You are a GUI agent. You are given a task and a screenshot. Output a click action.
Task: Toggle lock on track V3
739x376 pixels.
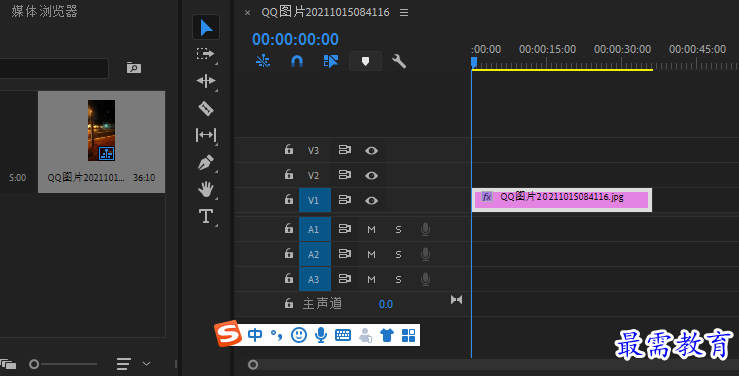[x=289, y=150]
